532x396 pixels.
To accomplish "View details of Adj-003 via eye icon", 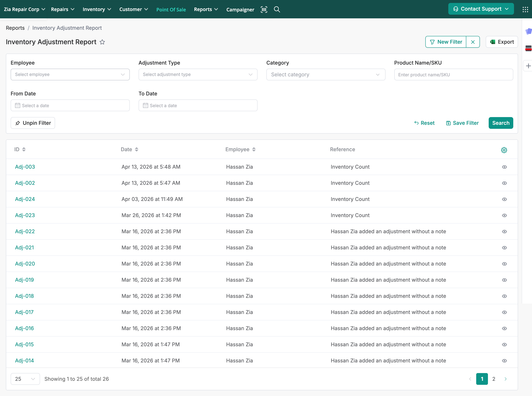I will pos(504,167).
